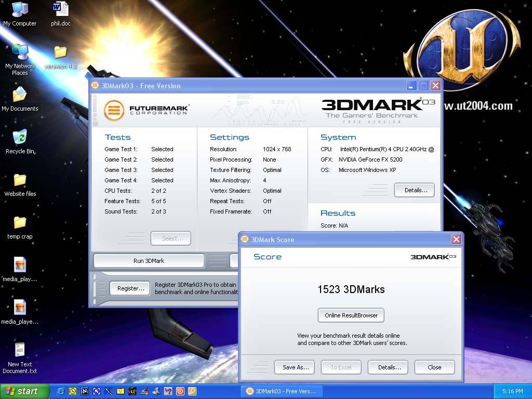The width and height of the screenshot is (532, 399).
Task: Click the yellow smiley face Quick Launch icon
Action: (x=121, y=391)
